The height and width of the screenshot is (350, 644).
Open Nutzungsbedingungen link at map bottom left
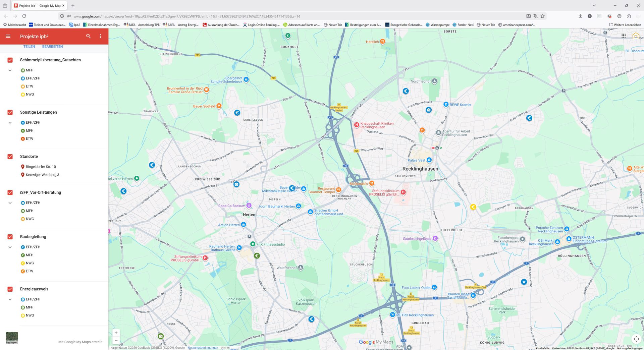(203, 348)
